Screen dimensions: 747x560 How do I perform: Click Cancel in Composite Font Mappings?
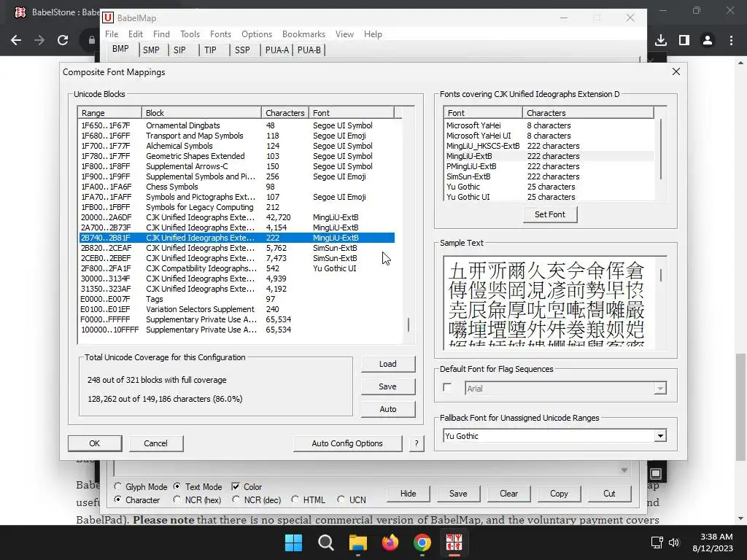(x=156, y=443)
